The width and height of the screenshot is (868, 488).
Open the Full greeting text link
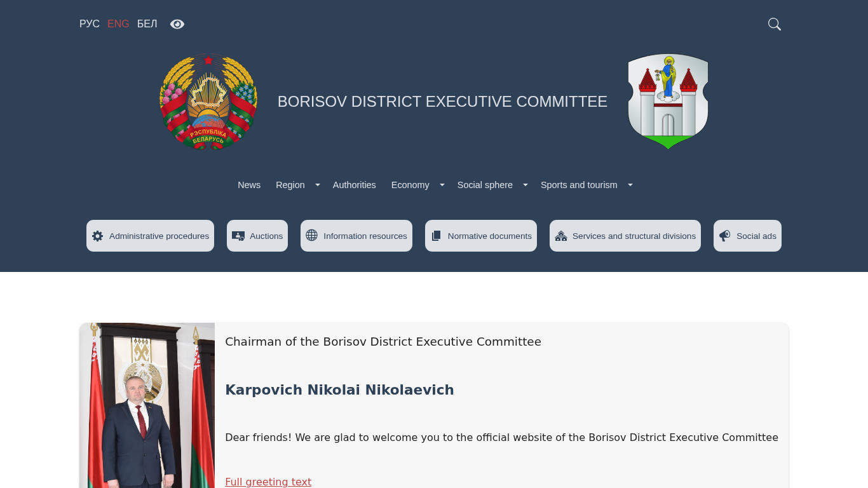pyautogui.click(x=268, y=482)
